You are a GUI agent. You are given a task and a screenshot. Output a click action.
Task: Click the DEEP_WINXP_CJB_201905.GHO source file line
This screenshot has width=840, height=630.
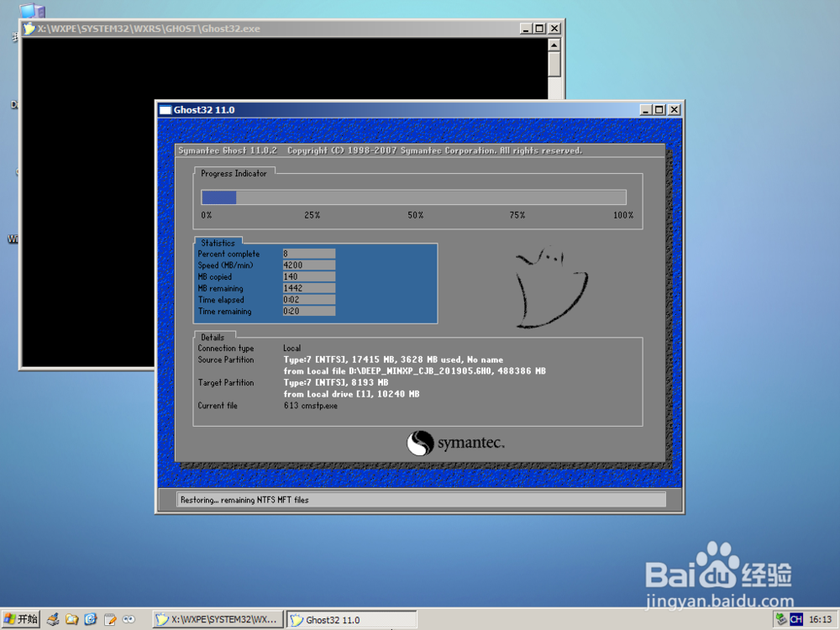(415, 370)
